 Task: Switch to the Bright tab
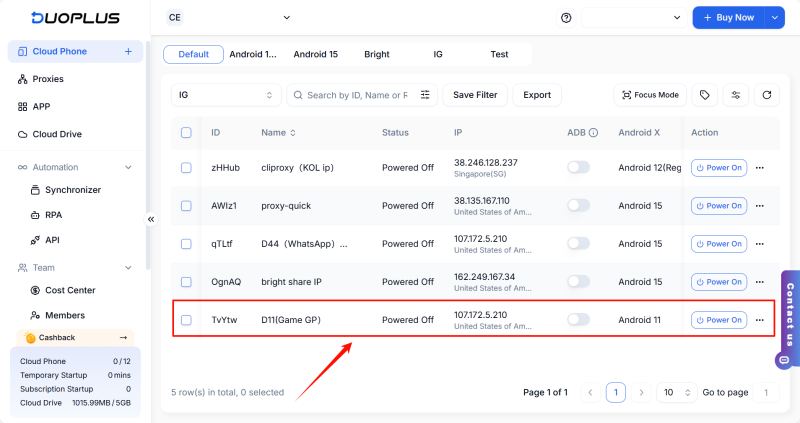pos(377,54)
